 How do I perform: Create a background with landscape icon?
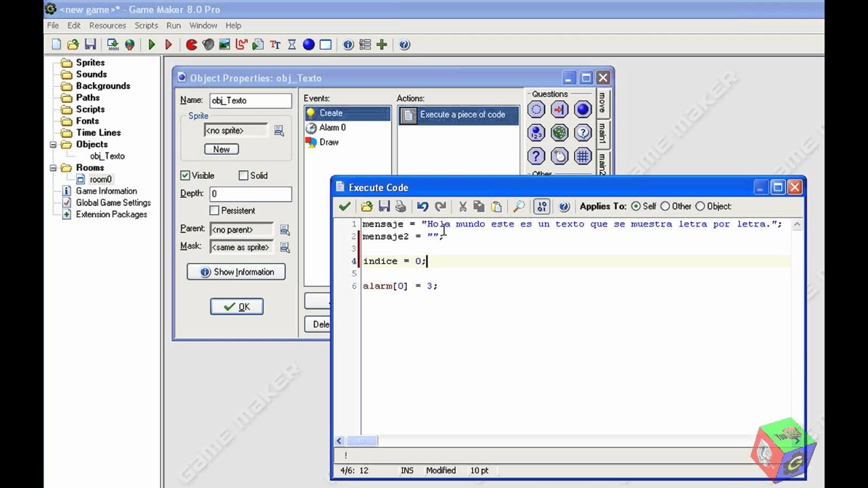click(x=224, y=45)
